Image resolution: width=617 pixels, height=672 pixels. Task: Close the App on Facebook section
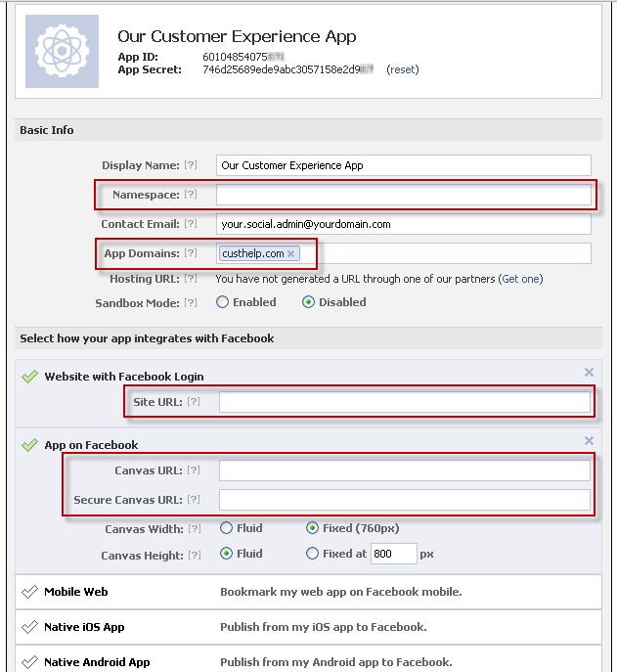coord(589,441)
